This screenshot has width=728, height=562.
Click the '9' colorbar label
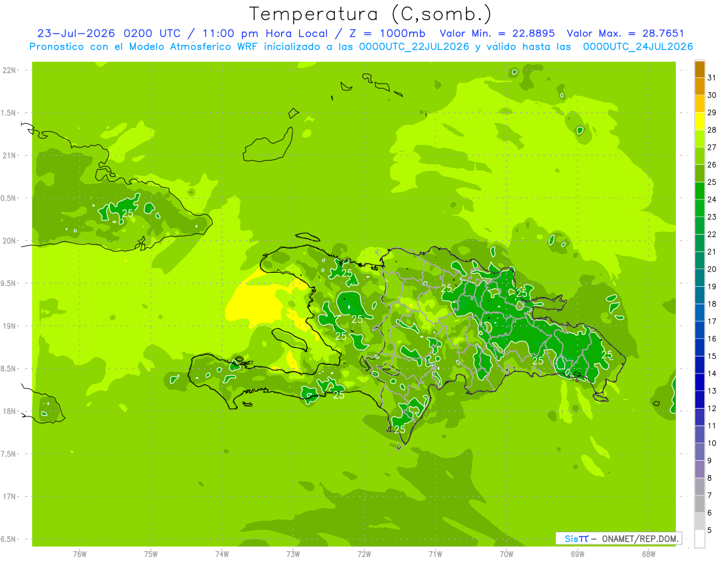[x=710, y=461]
